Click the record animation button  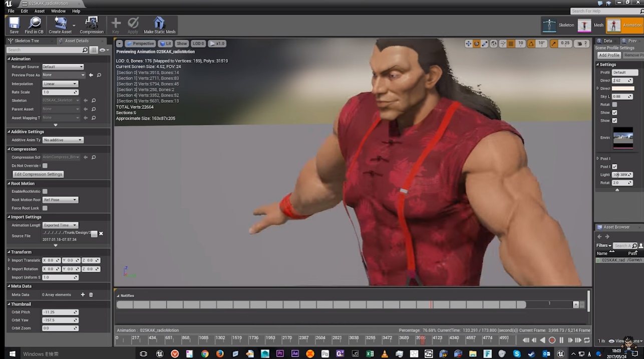pos(552,340)
